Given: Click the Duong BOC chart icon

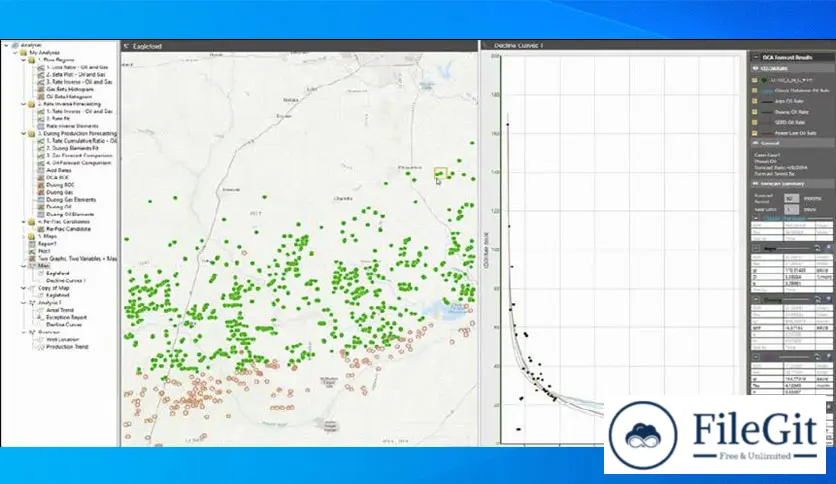Looking at the screenshot, I should 41,184.
